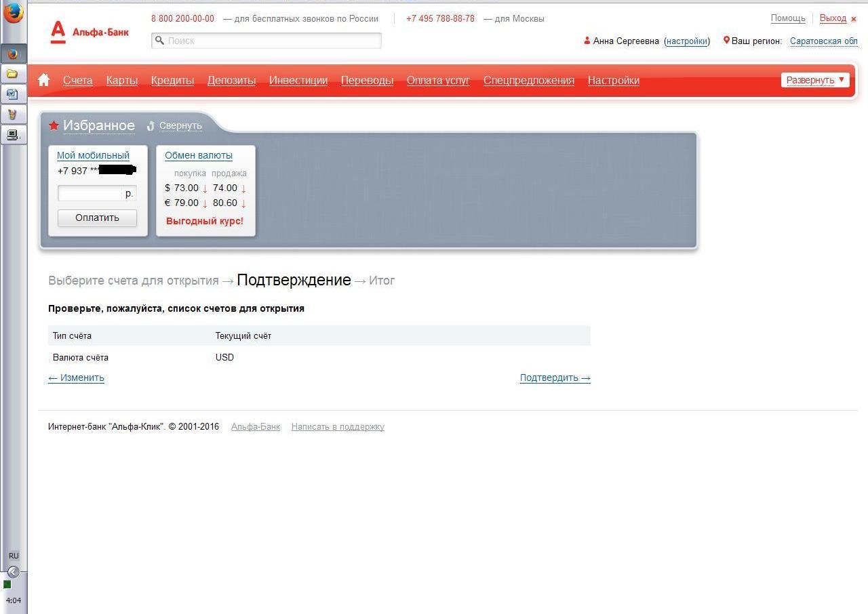
Task: Click the Текущий счёт value
Action: click(243, 335)
